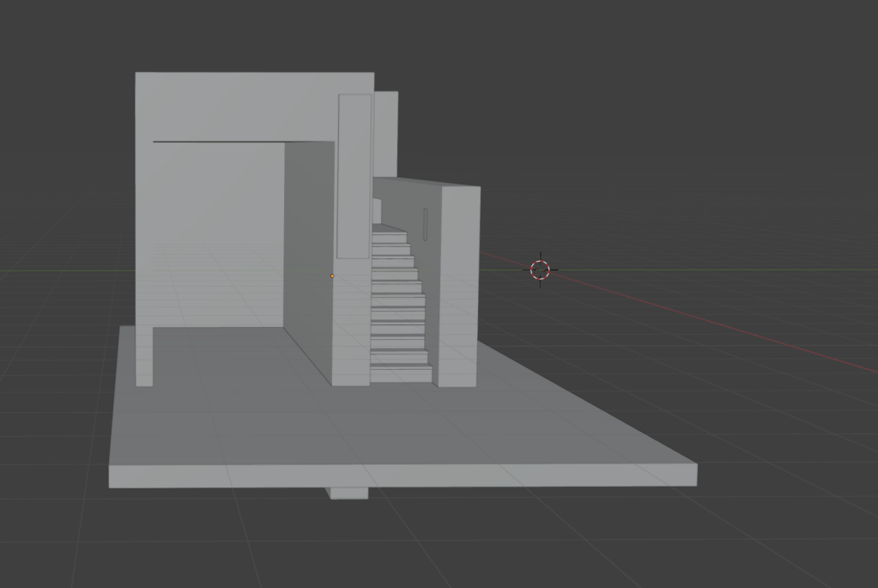The width and height of the screenshot is (878, 588).
Task: Click the light back wall inside the alcove
Action: pyautogui.click(x=218, y=234)
